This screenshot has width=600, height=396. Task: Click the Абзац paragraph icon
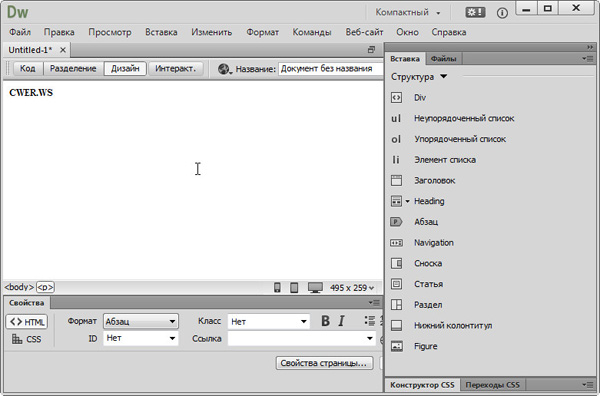396,222
